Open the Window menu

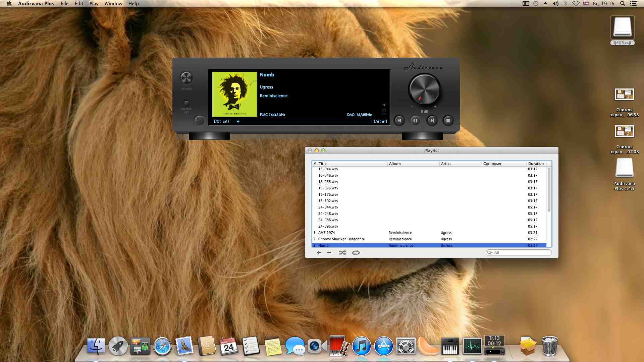(x=113, y=4)
